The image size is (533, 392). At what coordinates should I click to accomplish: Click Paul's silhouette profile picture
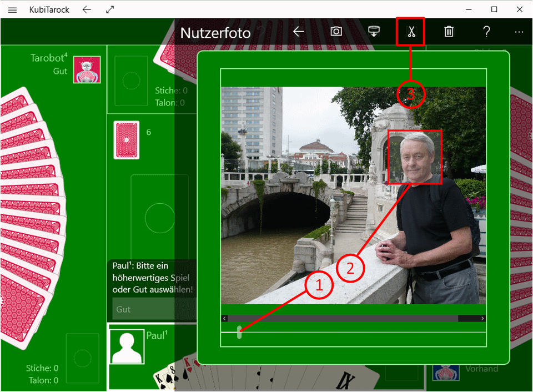click(x=127, y=346)
